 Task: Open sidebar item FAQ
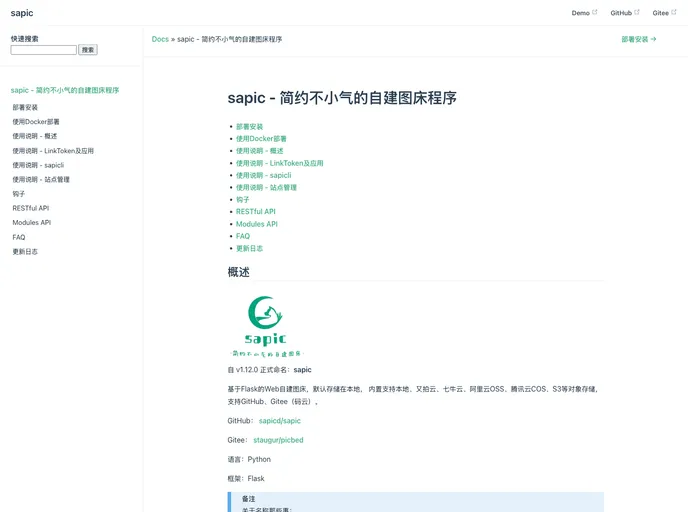point(19,237)
